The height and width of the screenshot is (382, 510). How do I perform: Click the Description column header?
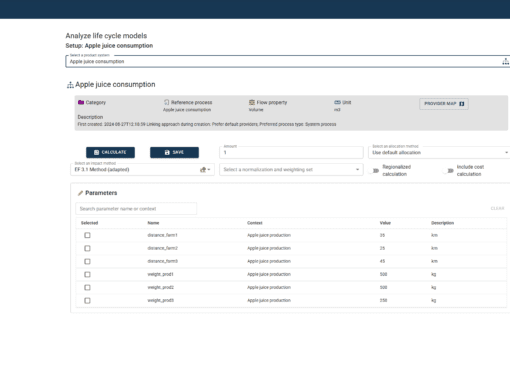click(x=442, y=223)
